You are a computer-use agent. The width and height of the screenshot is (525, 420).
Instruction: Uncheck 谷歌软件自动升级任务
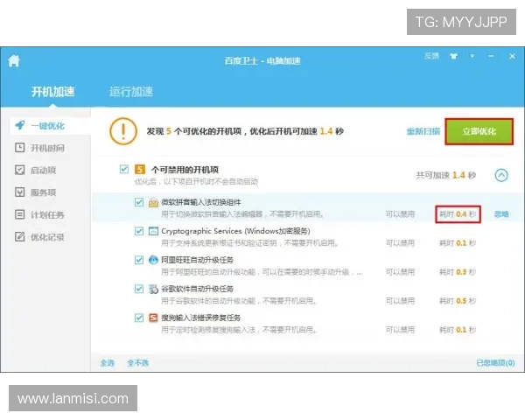(x=139, y=289)
